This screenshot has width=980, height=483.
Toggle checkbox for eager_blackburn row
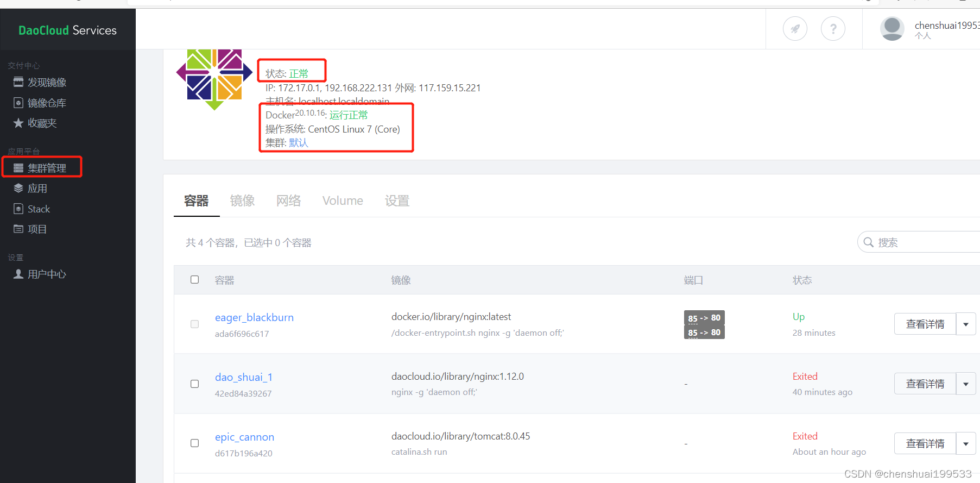pos(194,324)
